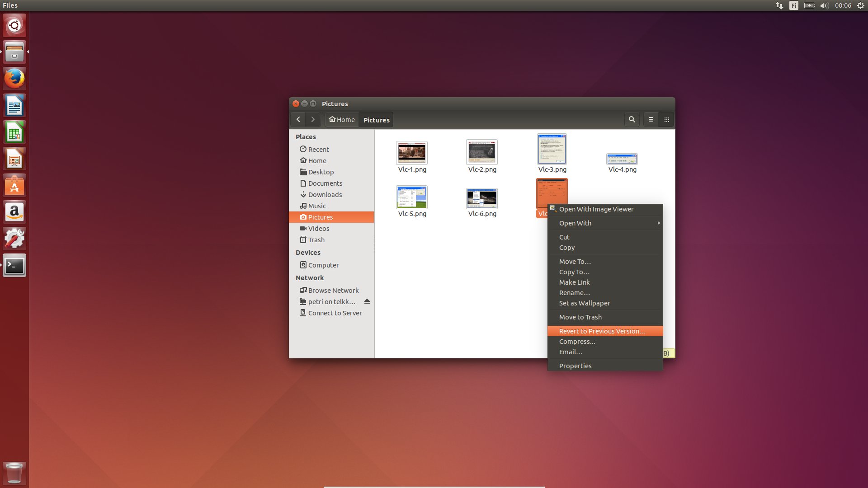868x488 pixels.
Task: Open Downloads in the Places sidebar
Action: [x=325, y=195]
